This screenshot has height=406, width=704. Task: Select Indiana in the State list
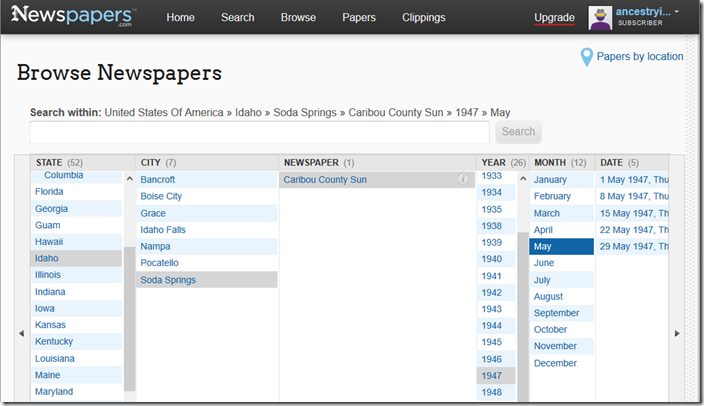[76, 292]
